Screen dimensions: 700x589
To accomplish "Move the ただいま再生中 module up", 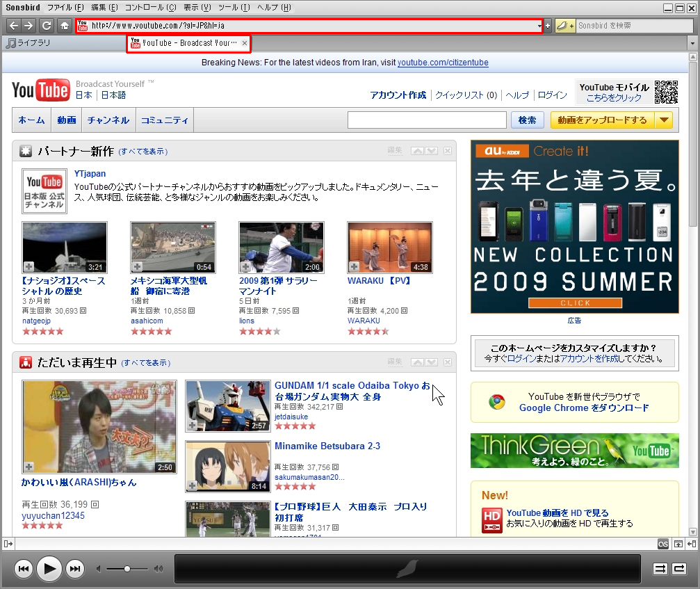I will click(x=417, y=362).
